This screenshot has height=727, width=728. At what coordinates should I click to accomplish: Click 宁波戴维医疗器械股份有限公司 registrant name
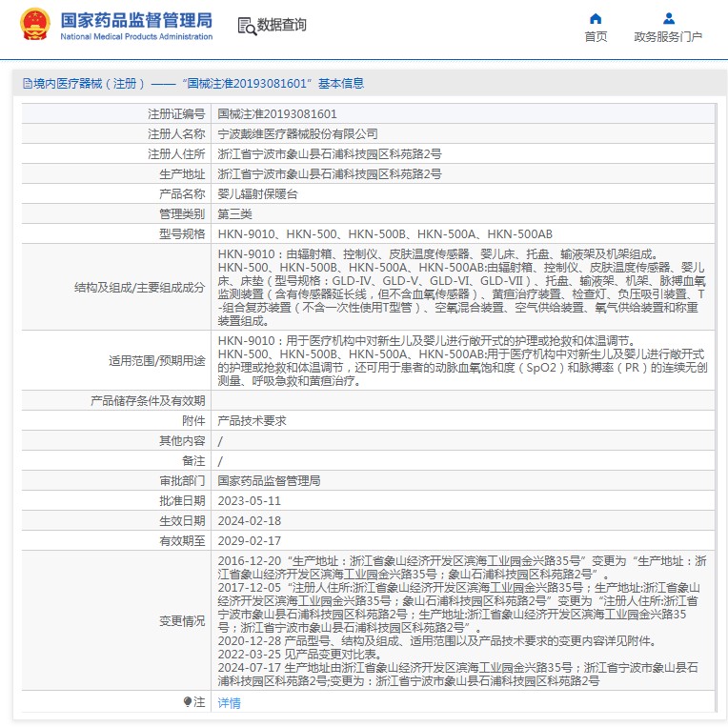[297, 134]
